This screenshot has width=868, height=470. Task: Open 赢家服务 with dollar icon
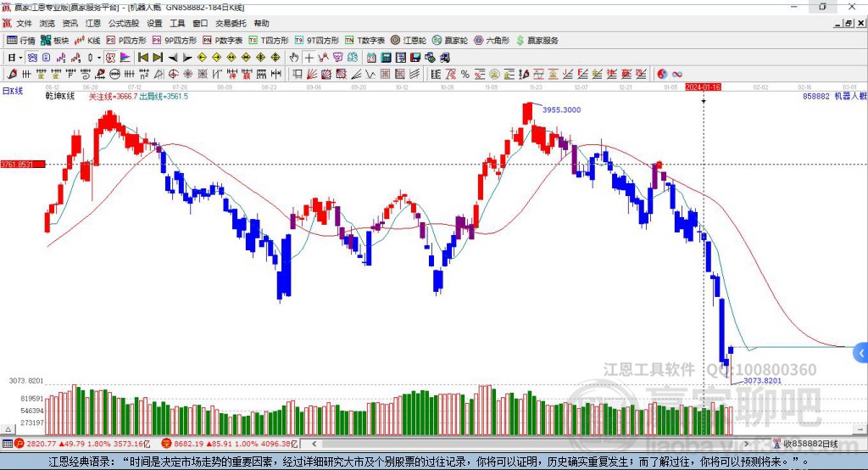pyautogui.click(x=537, y=41)
